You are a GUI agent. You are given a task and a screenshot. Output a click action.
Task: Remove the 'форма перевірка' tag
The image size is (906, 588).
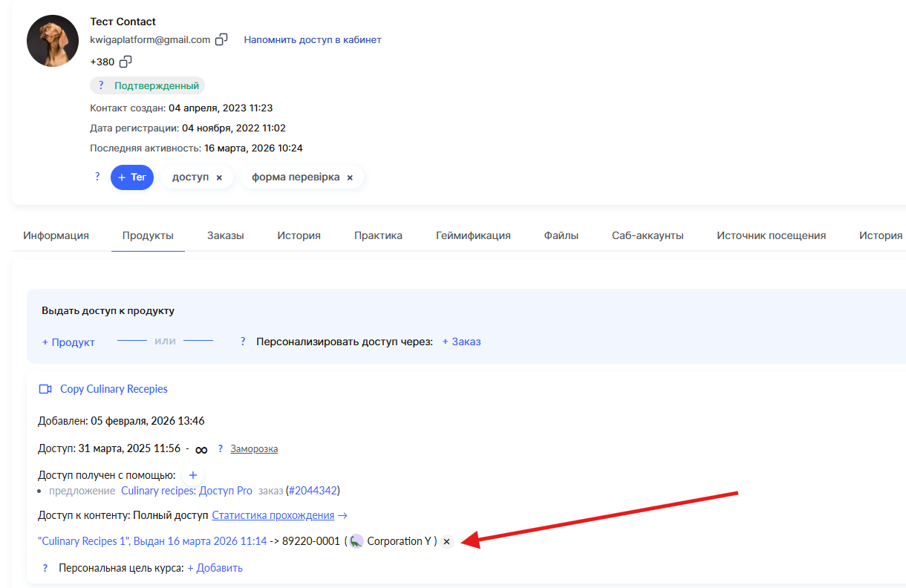(350, 178)
